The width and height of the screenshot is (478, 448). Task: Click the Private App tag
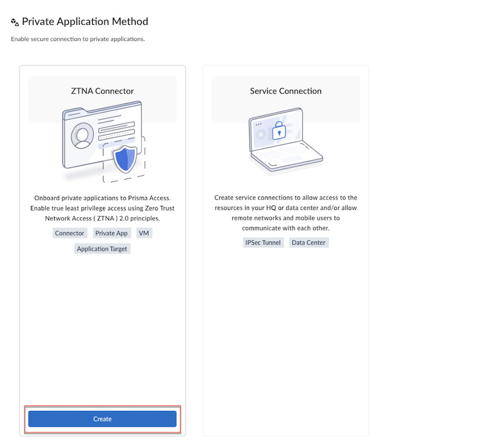click(111, 233)
